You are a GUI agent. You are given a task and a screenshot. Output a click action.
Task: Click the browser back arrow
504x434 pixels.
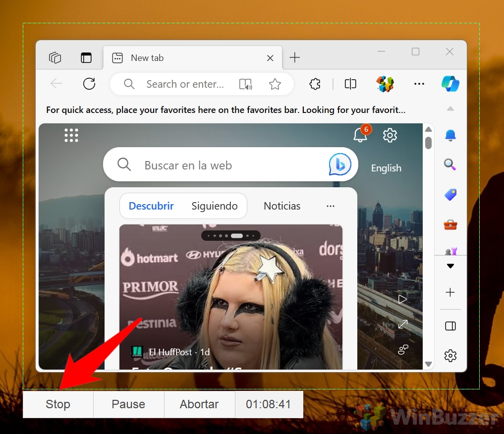56,84
